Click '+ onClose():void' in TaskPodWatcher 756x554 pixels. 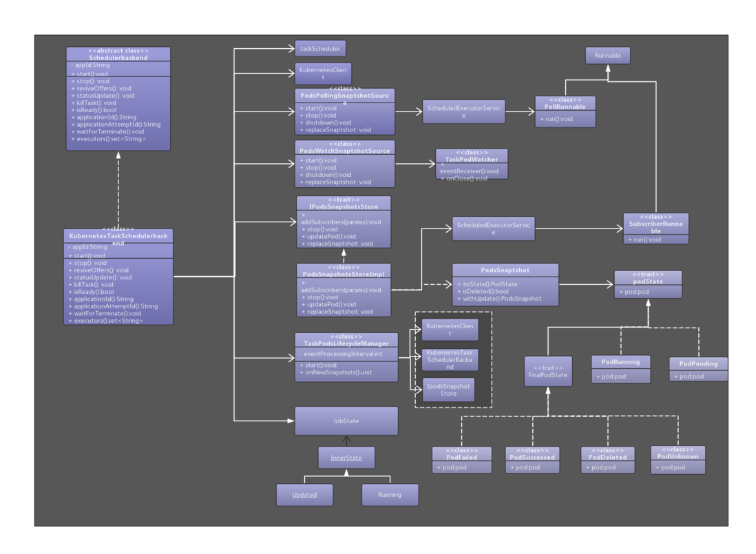(464, 178)
